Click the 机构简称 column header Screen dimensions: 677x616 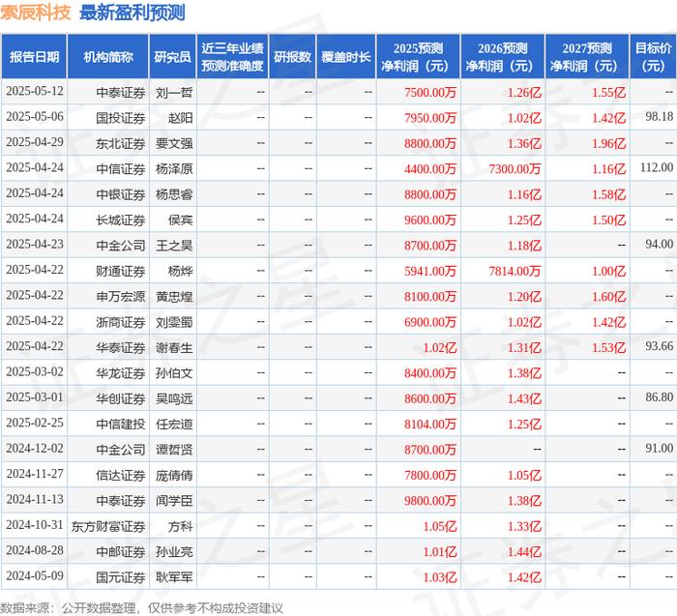point(108,56)
